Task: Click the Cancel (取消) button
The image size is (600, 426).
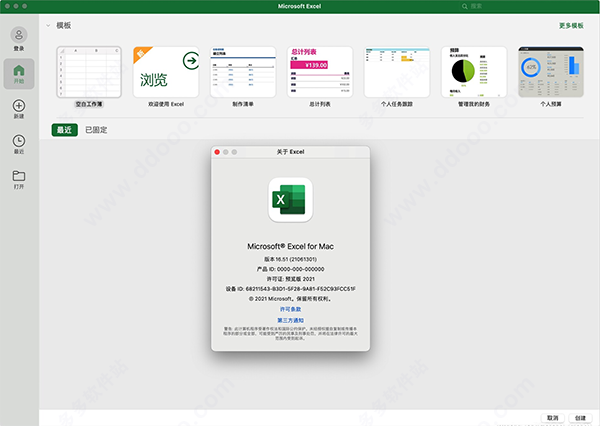Action: (553, 418)
